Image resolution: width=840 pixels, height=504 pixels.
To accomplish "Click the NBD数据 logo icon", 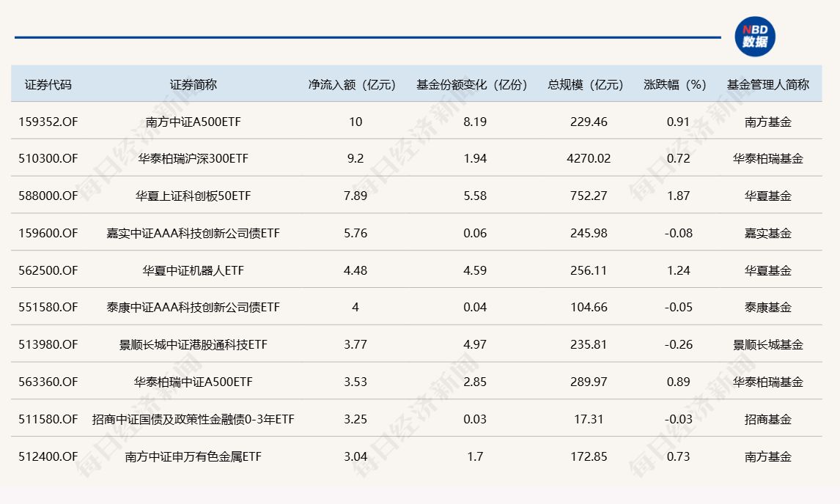I will [x=754, y=36].
